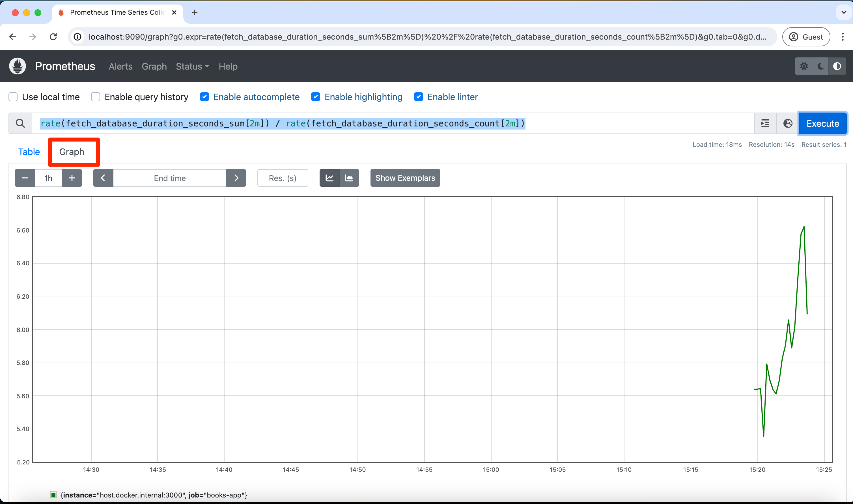Click the Res. (s) resolution field
Image resolution: width=853 pixels, height=504 pixels.
pos(283,178)
